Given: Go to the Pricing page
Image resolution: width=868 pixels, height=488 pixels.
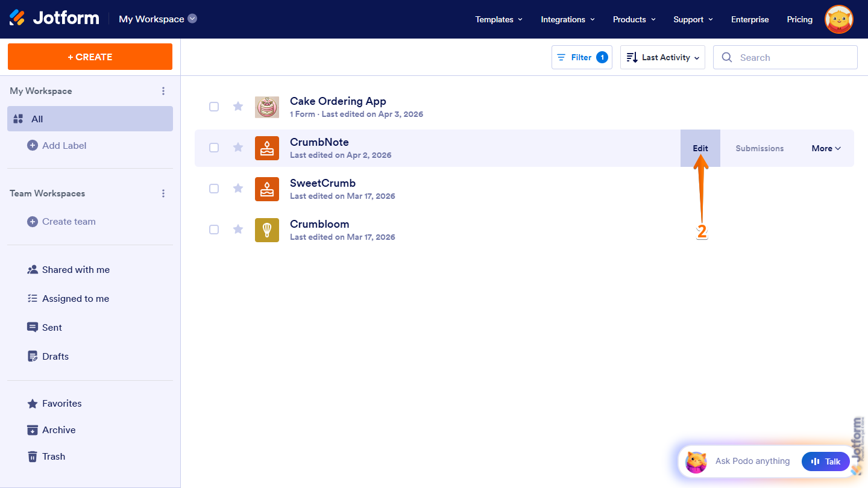Looking at the screenshot, I should click(799, 19).
